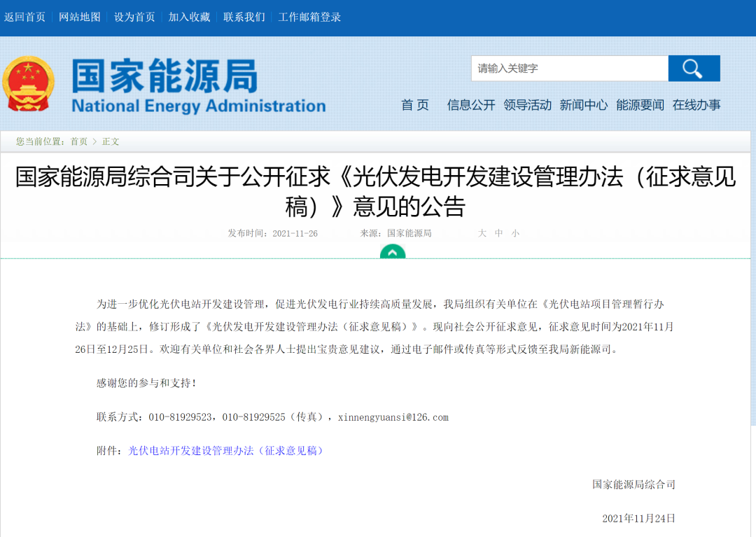756x537 pixels.
Task: Select 中 for medium text size
Action: tap(498, 233)
